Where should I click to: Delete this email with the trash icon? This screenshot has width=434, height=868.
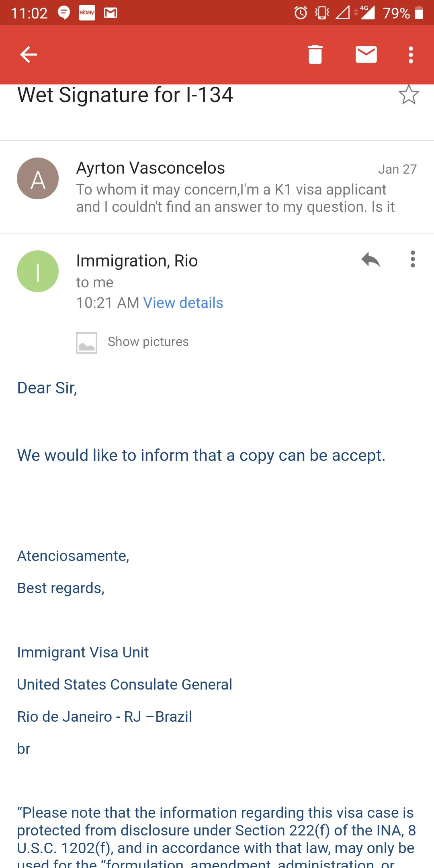pyautogui.click(x=315, y=55)
